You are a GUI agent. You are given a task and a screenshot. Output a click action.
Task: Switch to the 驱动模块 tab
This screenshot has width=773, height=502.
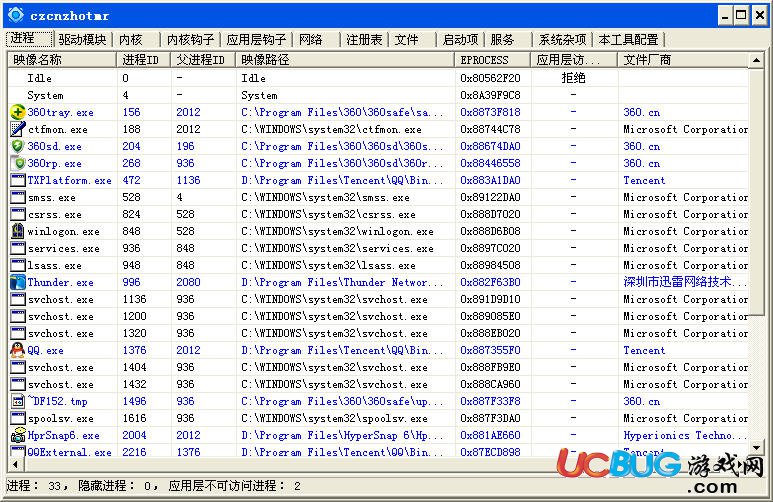click(82, 39)
